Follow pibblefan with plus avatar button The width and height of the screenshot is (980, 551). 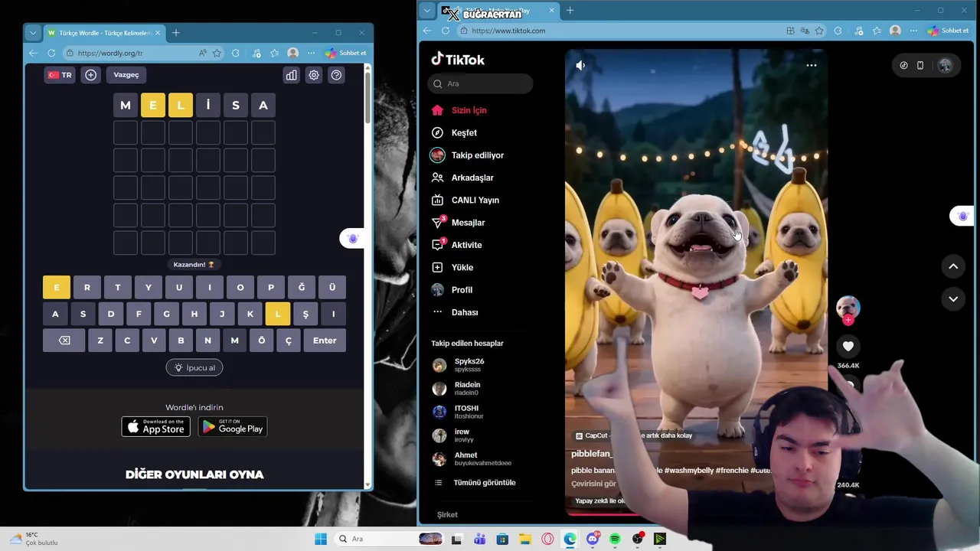(848, 321)
